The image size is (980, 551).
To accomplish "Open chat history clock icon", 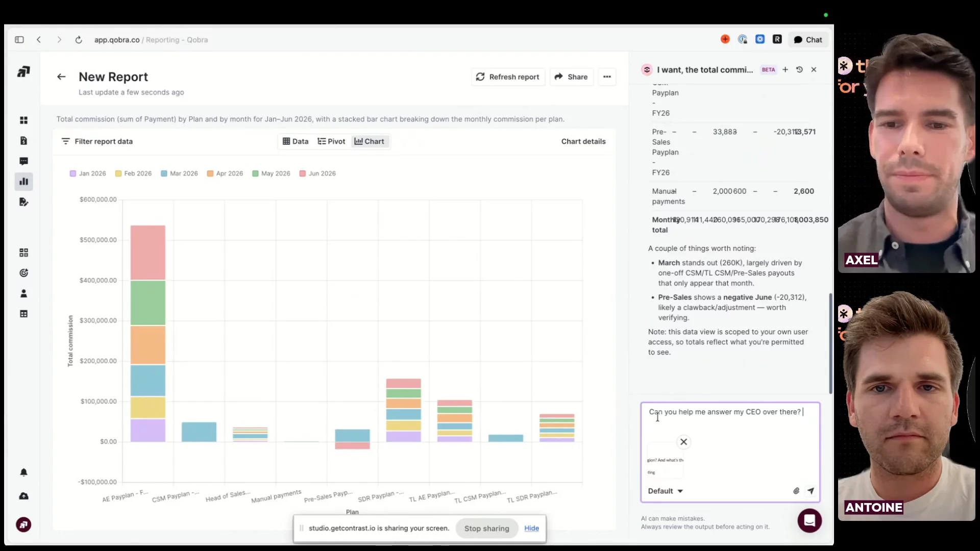I will click(799, 70).
